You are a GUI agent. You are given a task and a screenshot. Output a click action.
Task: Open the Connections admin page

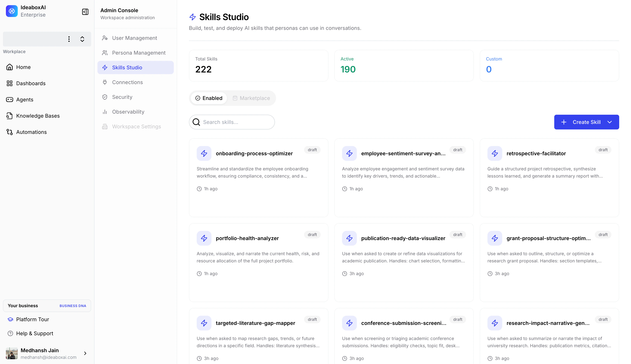tap(136, 82)
